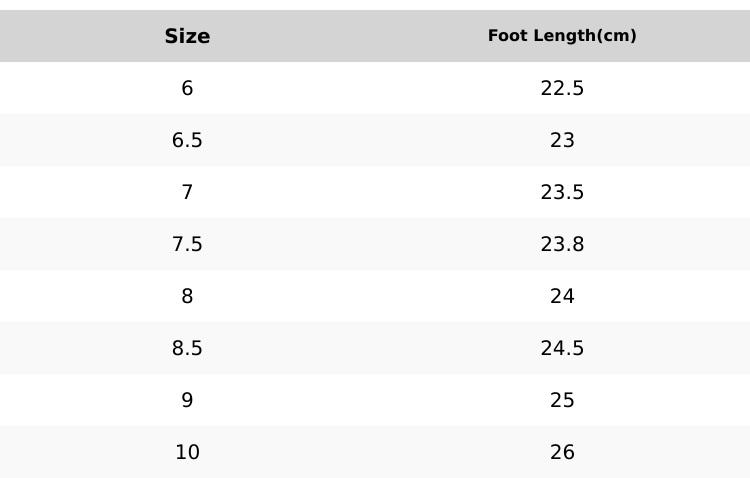The height and width of the screenshot is (478, 750).
Task: Pick the foot length cell reading exactly 23
Action: [x=562, y=140]
